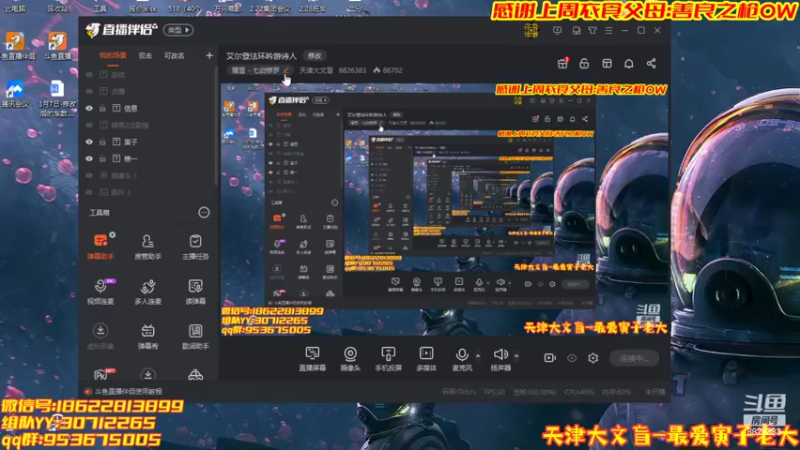Viewport: 800px width, 450px height.
Task: Add 直播屏幕 screen capture source
Action: 312,359
